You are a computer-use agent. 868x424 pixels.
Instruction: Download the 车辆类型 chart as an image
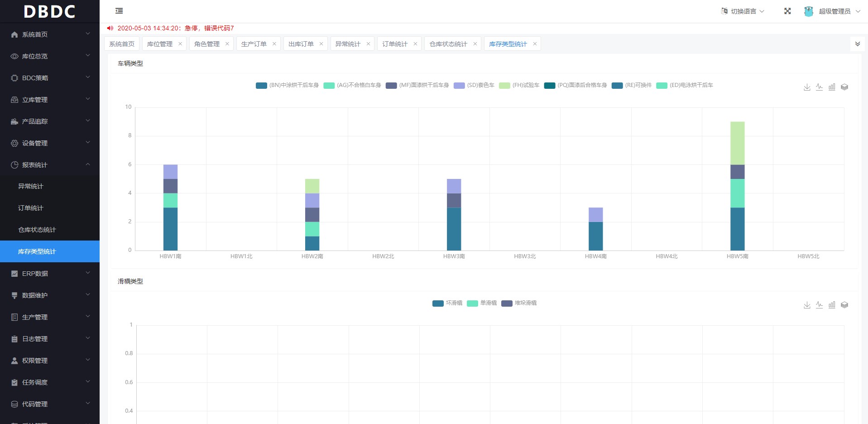point(807,87)
